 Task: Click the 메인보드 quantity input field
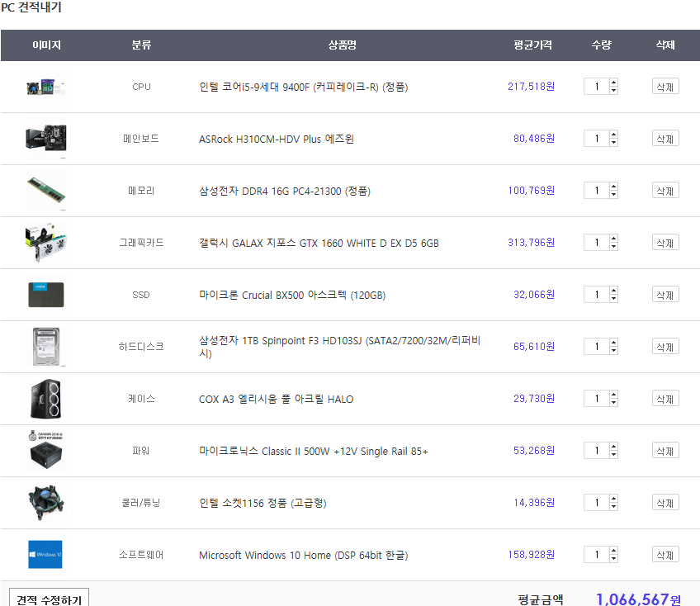click(597, 139)
